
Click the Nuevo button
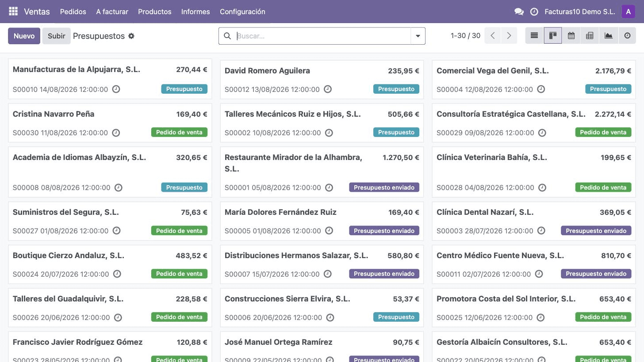coord(24,36)
